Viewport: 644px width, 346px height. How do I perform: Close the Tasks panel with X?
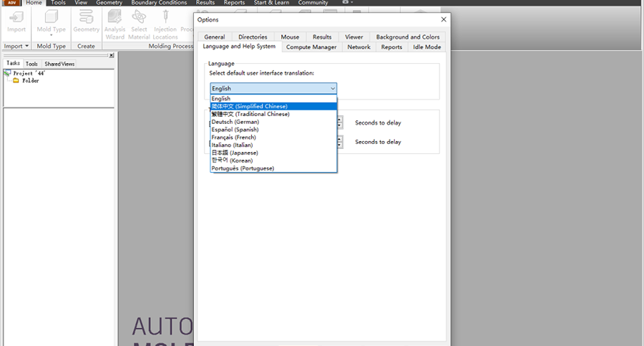[112, 55]
